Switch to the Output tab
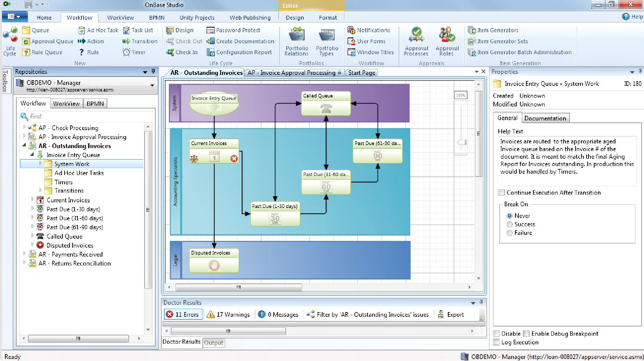Screen dimensions: 644x361 point(213,343)
